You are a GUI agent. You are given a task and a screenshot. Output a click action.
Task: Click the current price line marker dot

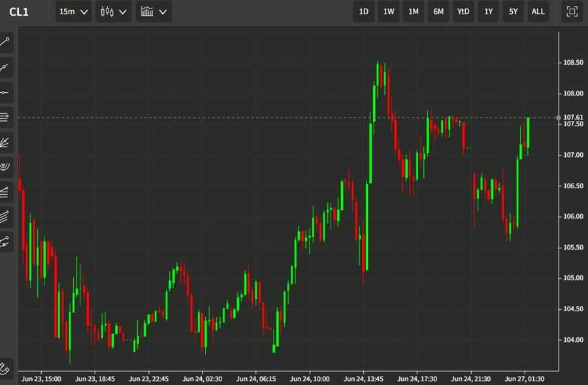[x=559, y=118]
